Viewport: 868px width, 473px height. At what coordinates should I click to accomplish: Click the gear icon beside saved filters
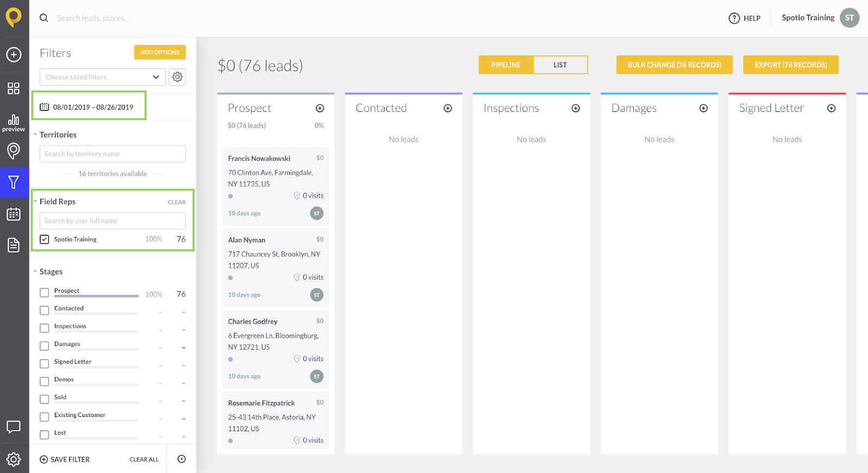click(177, 77)
